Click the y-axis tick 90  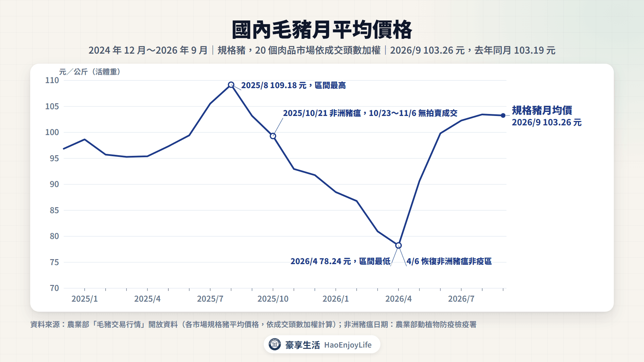[x=54, y=184]
